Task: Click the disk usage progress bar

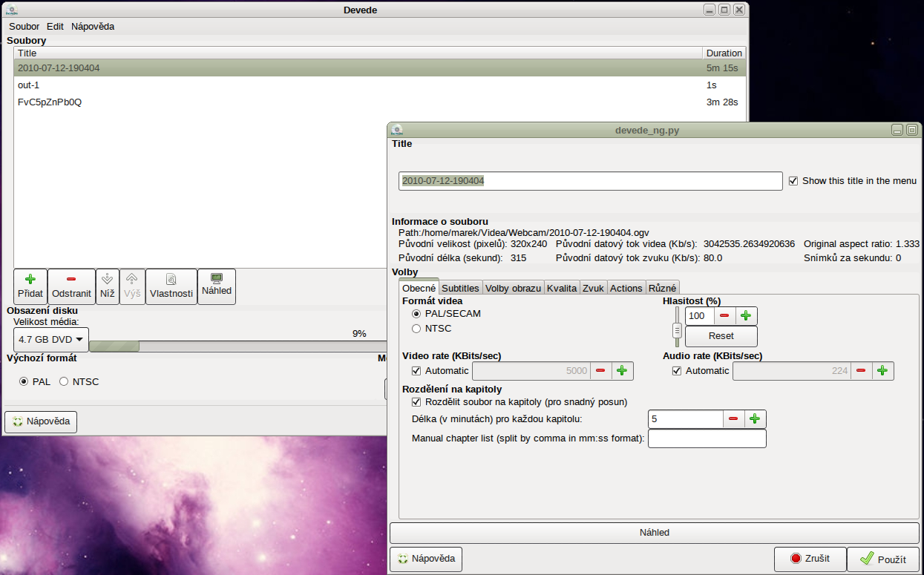Action: tap(237, 346)
